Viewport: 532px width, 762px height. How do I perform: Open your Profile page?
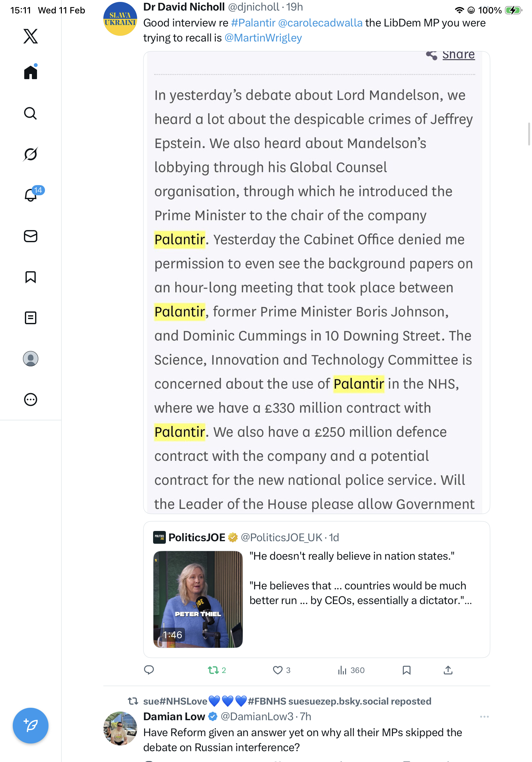point(31,359)
